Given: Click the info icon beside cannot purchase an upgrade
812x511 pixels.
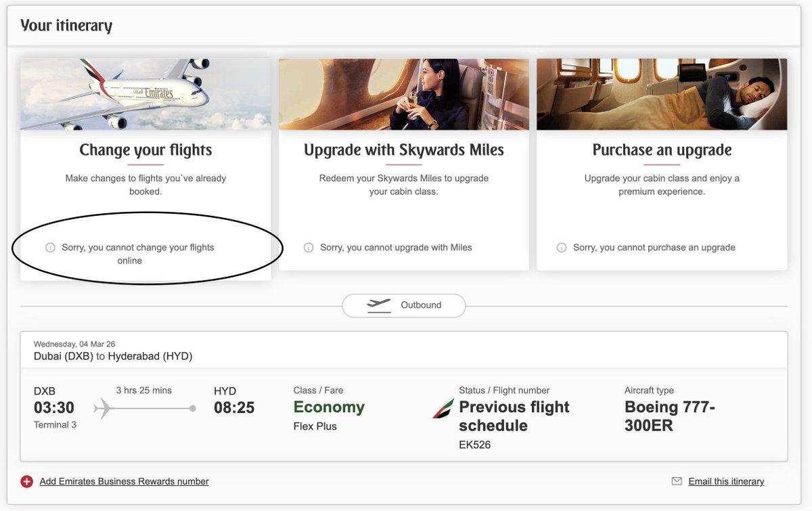Looking at the screenshot, I should point(561,248).
